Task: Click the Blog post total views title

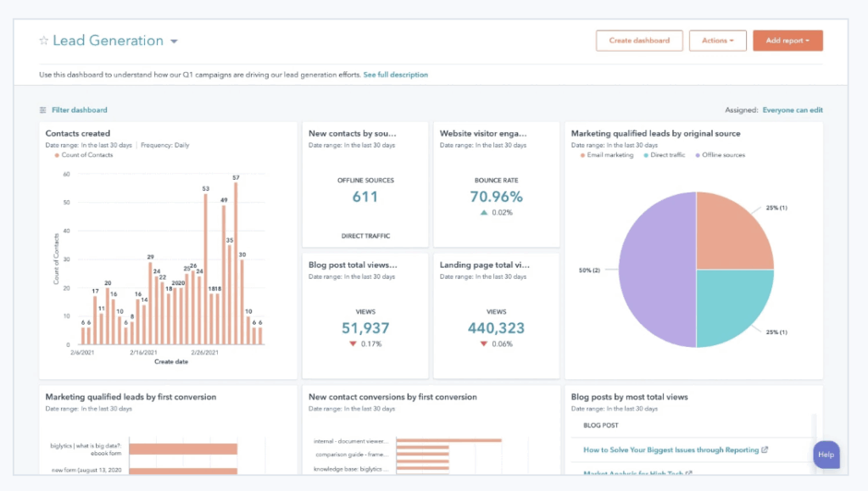Action: click(x=353, y=265)
